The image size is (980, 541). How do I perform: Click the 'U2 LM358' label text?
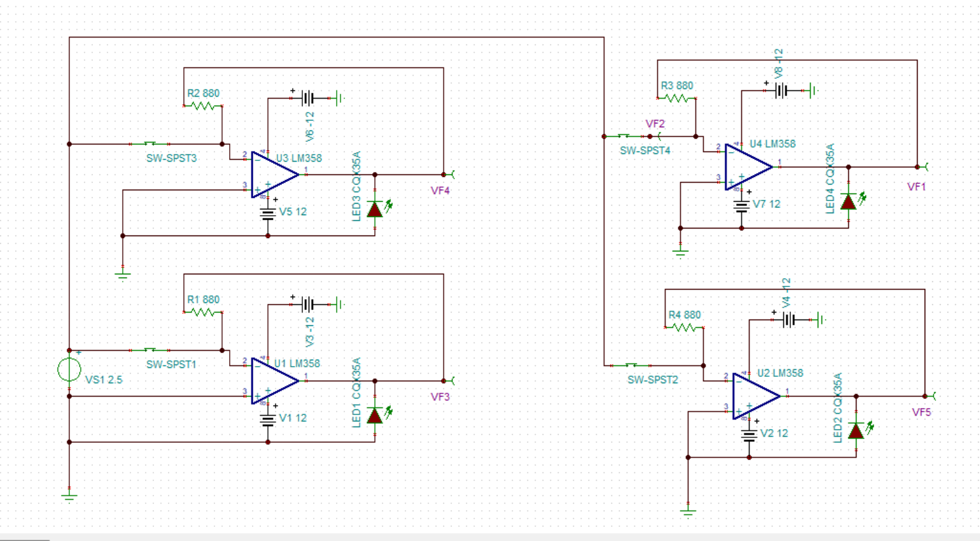pyautogui.click(x=780, y=373)
